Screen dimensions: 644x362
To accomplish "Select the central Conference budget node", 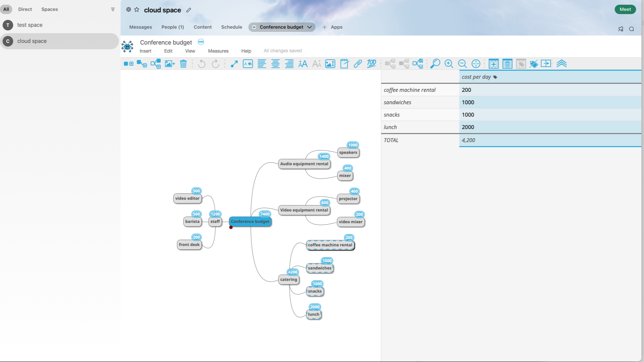I will click(250, 222).
